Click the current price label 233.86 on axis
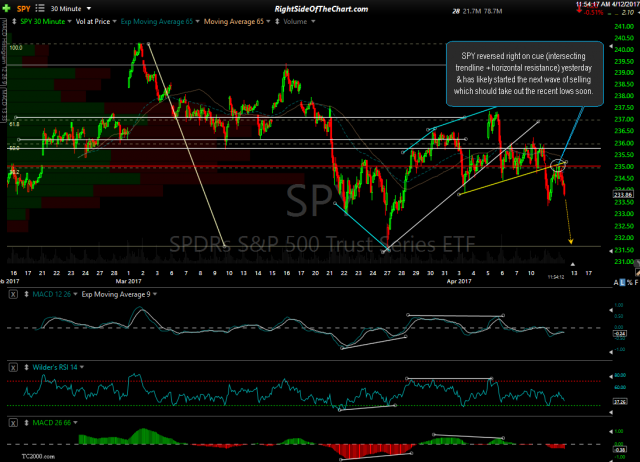Screen dimensions: 640x462 pos(623,195)
